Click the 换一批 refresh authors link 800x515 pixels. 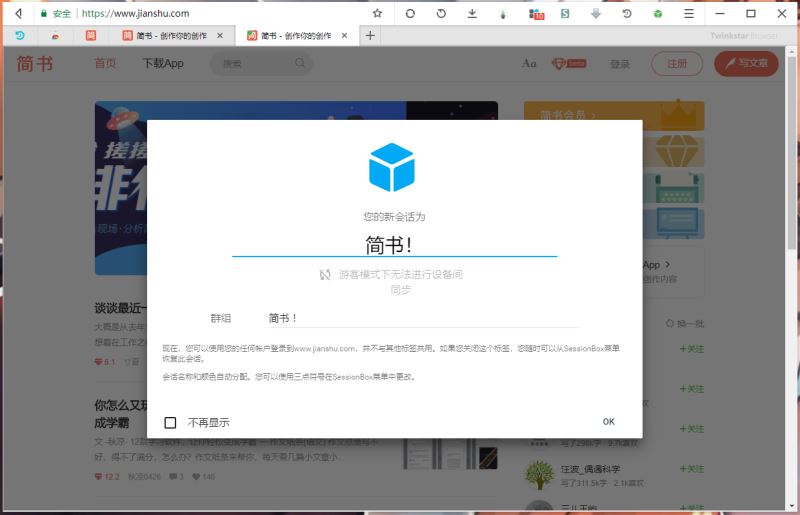click(685, 324)
